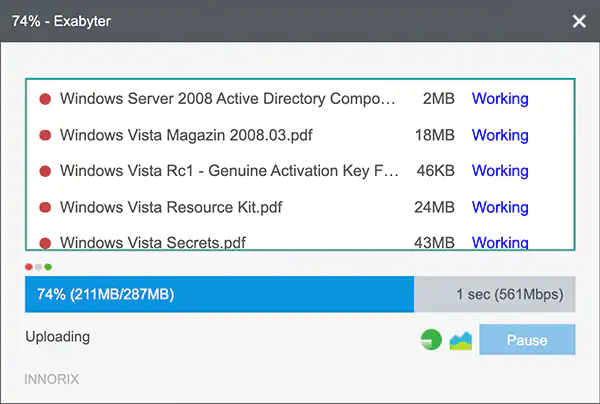This screenshot has height=404, width=600.
Task: Click Working status of Vista Magazin 2008.03.pdf
Action: [x=500, y=135]
